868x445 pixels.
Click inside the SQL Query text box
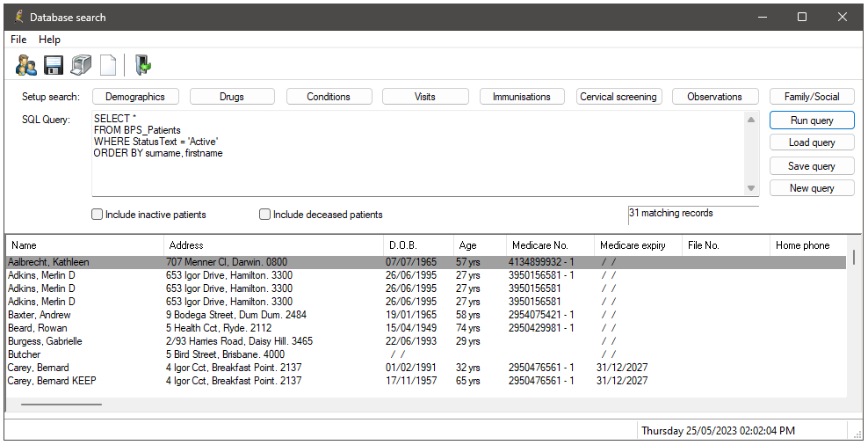pyautogui.click(x=418, y=154)
